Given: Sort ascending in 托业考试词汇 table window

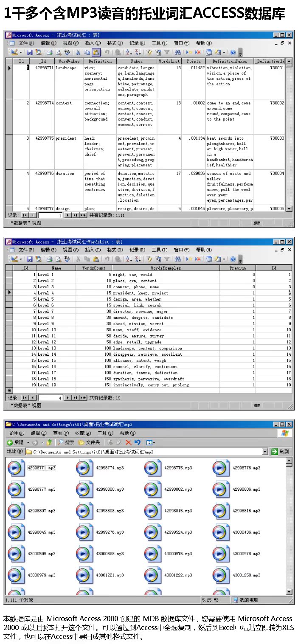Looking at the screenshot, I should pyautogui.click(x=129, y=52).
